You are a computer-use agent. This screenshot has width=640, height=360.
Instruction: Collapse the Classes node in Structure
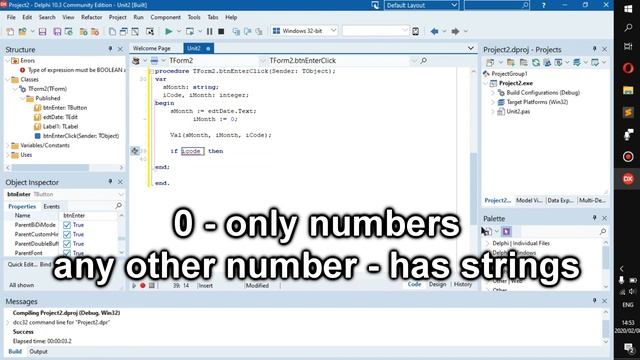point(8,79)
